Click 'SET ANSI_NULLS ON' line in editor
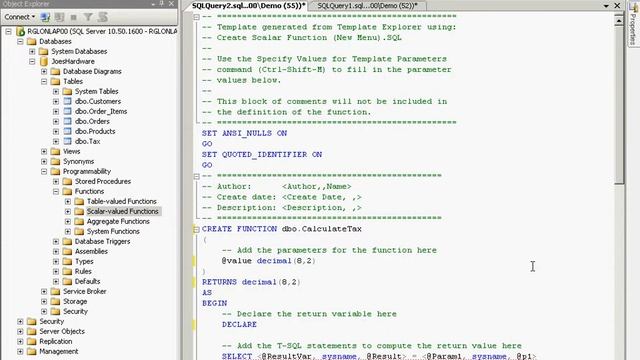Viewport: 640px width, 360px height. pyautogui.click(x=244, y=133)
